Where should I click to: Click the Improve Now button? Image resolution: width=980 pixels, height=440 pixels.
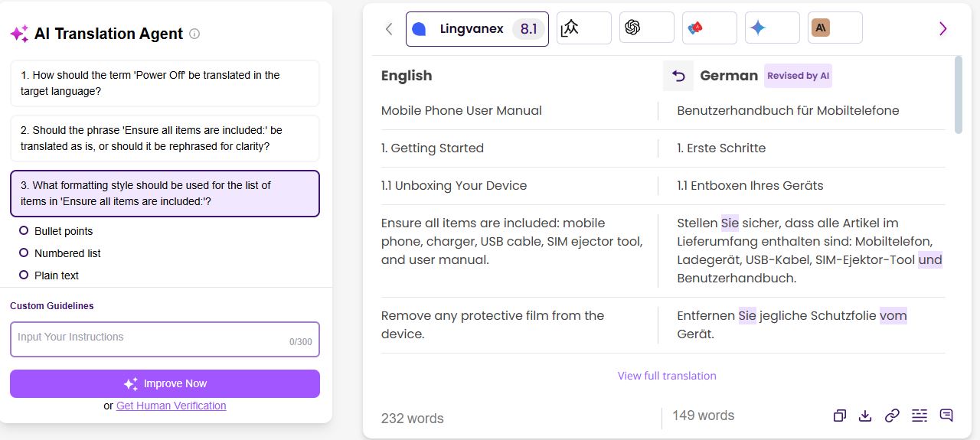click(165, 384)
